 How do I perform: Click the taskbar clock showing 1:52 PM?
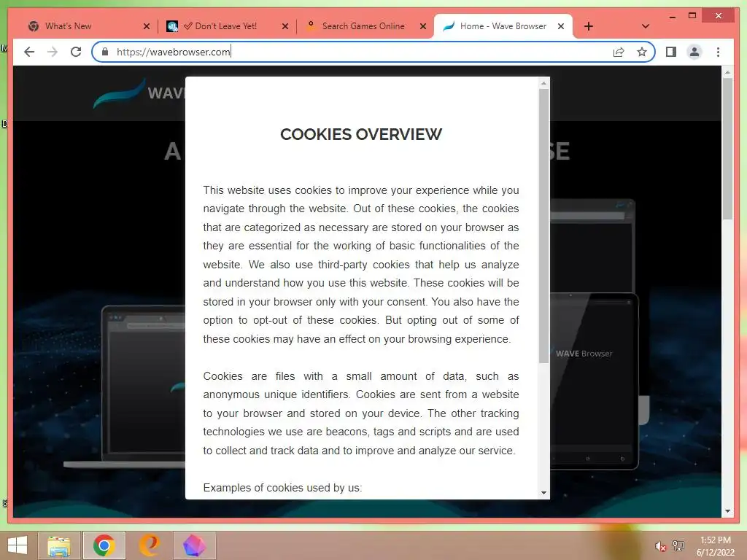click(715, 546)
